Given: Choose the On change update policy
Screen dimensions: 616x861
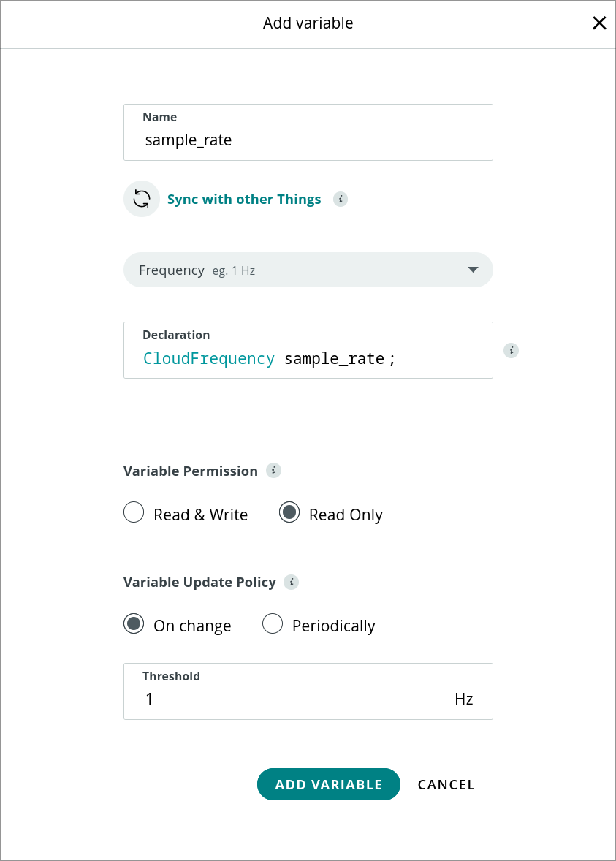Looking at the screenshot, I should pos(134,623).
